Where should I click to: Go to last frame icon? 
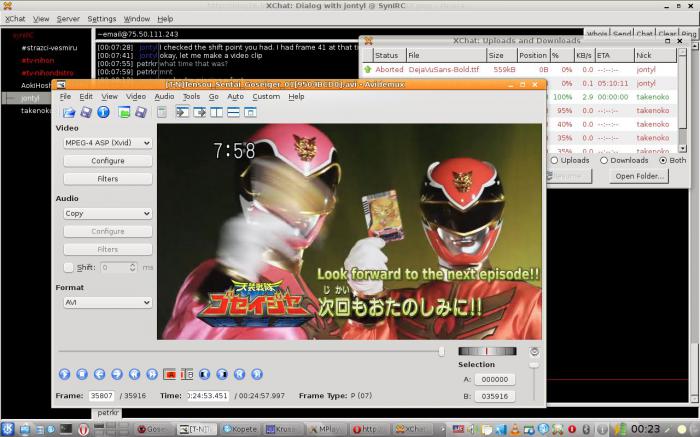(x=257, y=374)
